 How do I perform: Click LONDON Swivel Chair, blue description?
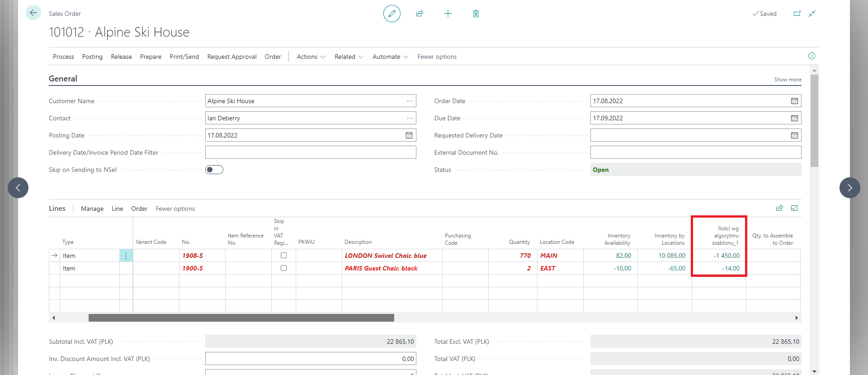click(386, 256)
